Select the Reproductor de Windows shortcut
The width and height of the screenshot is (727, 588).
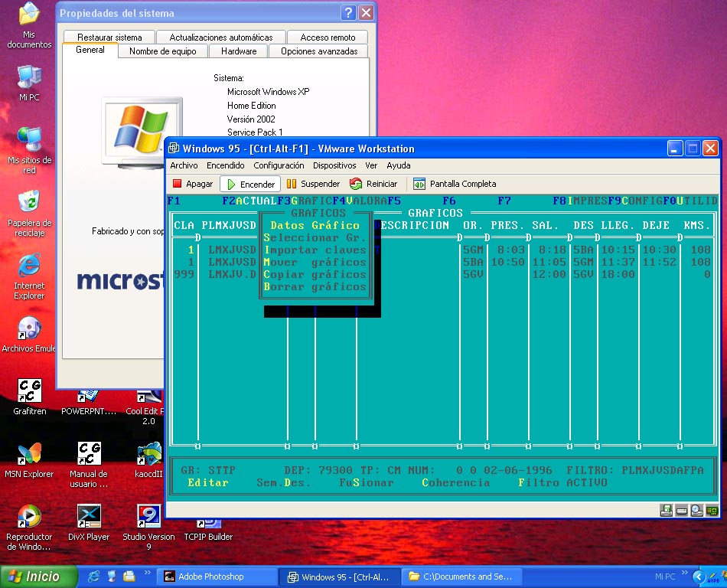[29, 528]
